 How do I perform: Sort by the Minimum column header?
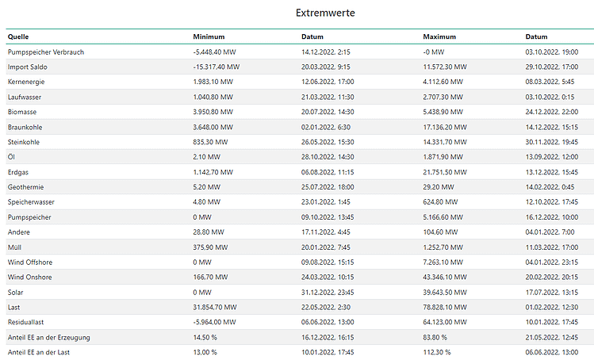coord(209,36)
